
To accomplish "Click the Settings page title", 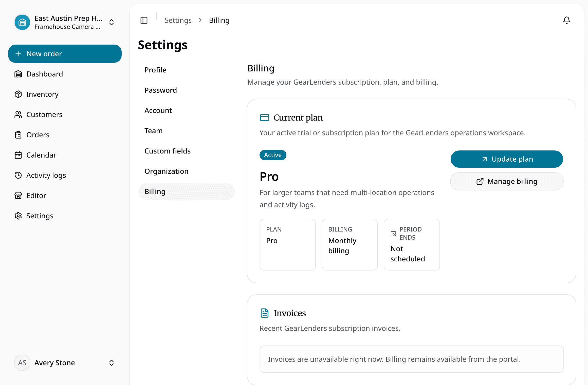I will pyautogui.click(x=163, y=45).
